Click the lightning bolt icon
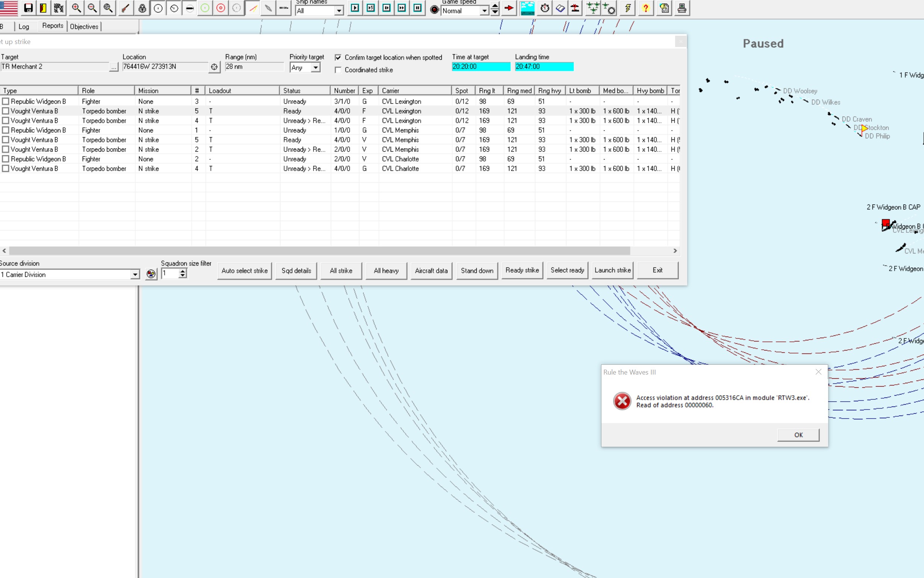 (x=627, y=8)
